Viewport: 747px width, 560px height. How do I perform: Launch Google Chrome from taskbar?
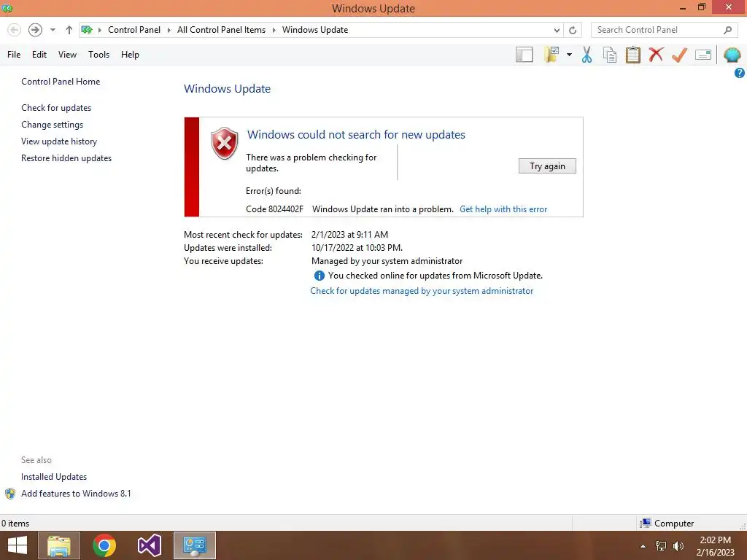104,545
